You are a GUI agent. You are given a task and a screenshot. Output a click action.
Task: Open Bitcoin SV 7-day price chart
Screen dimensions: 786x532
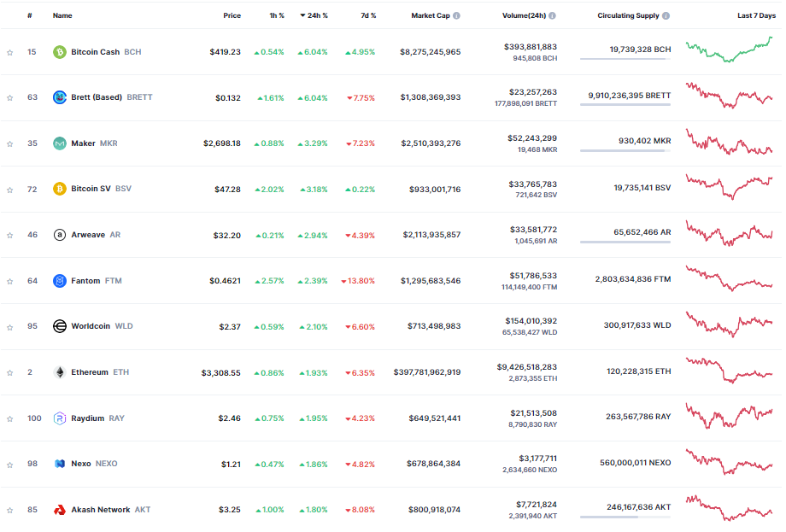point(730,186)
